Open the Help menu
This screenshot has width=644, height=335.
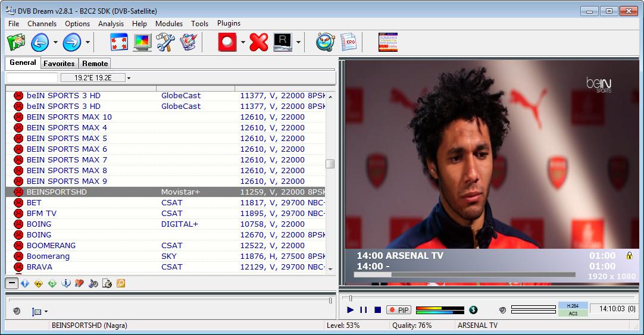139,24
